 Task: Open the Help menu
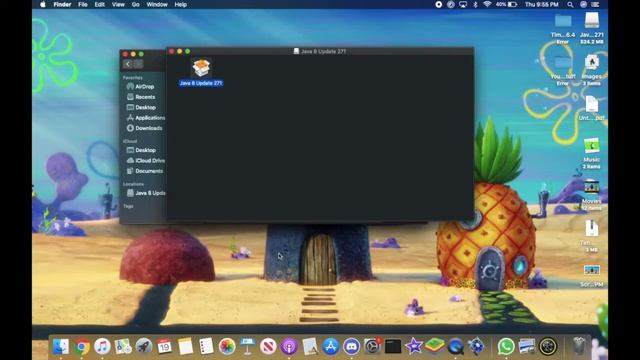[x=180, y=4]
